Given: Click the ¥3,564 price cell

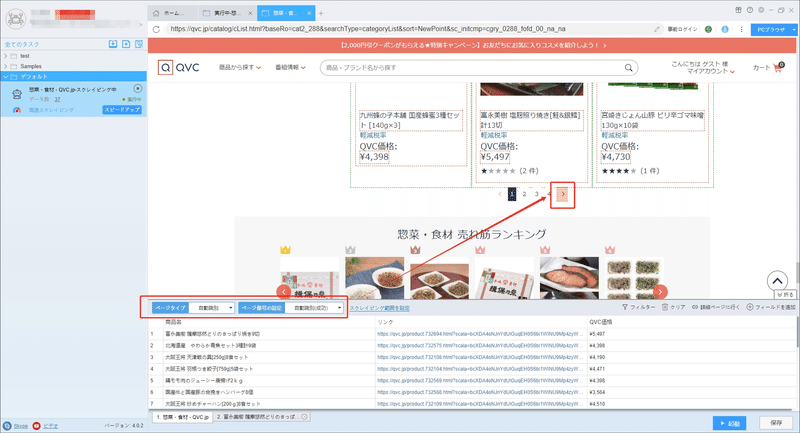Looking at the screenshot, I should coord(596,392).
